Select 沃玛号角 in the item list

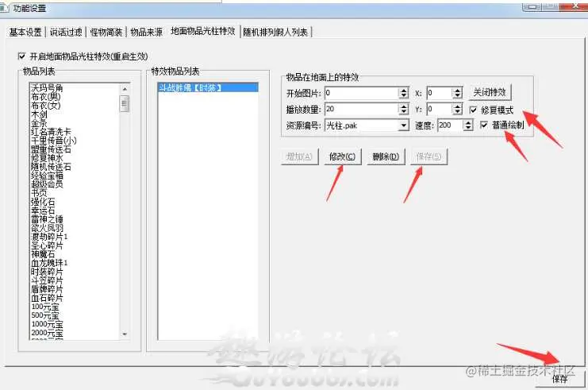point(47,88)
